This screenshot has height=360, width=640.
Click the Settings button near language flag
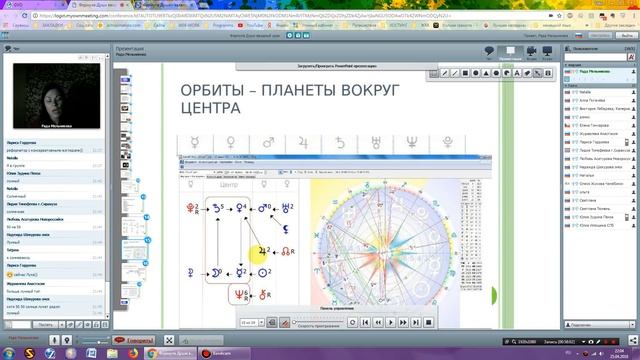[x=600, y=36]
